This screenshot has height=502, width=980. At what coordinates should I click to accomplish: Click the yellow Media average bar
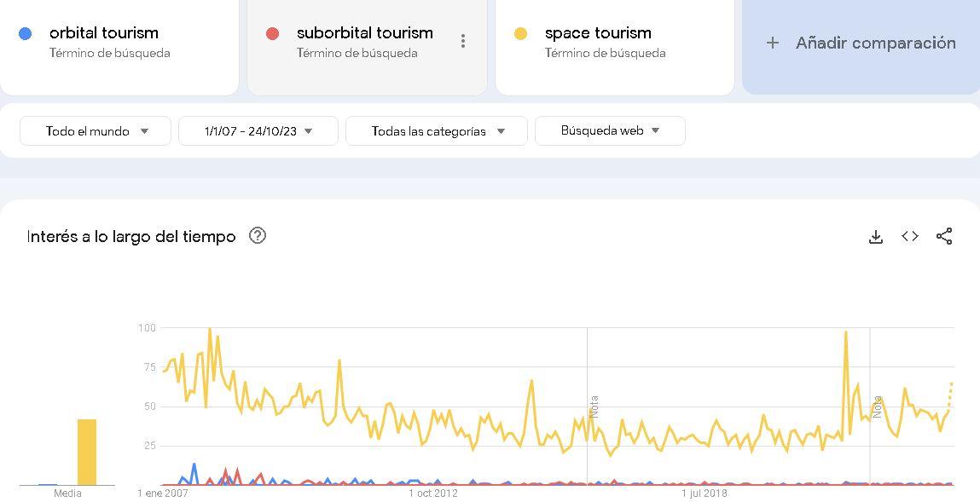87,452
